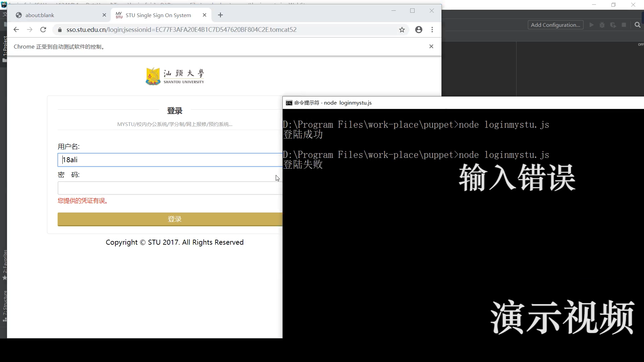Click the IDE Debug bug icon

(x=602, y=25)
